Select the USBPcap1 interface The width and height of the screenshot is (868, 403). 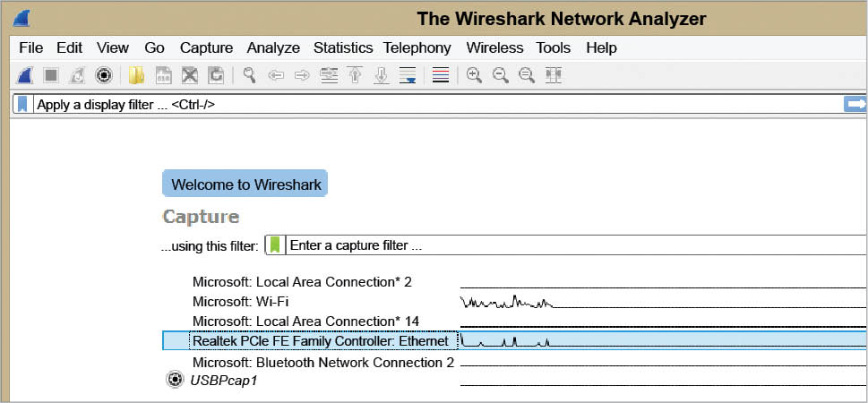point(224,381)
